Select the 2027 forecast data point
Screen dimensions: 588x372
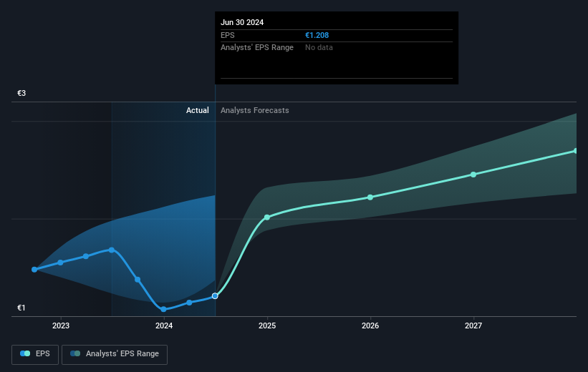[473, 175]
